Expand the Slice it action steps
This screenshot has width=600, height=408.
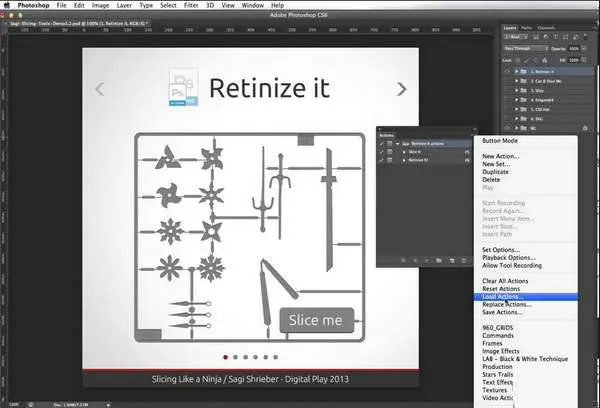[x=404, y=152]
